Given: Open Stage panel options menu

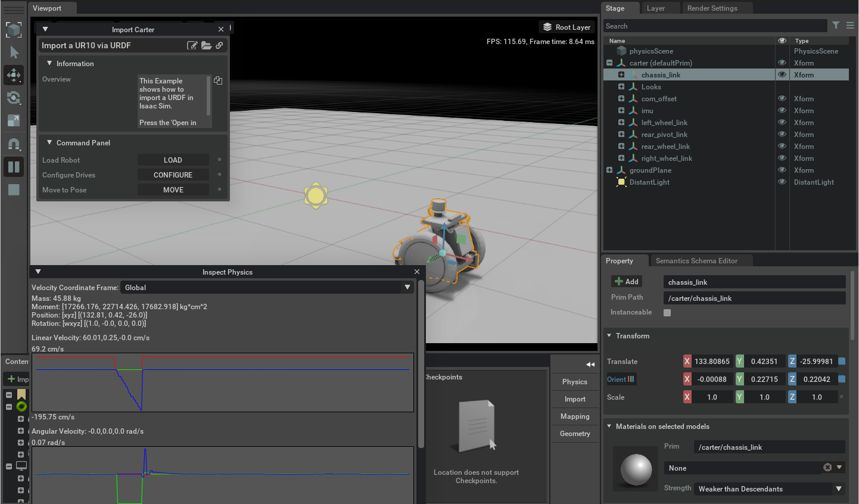Looking at the screenshot, I should tap(850, 26).
